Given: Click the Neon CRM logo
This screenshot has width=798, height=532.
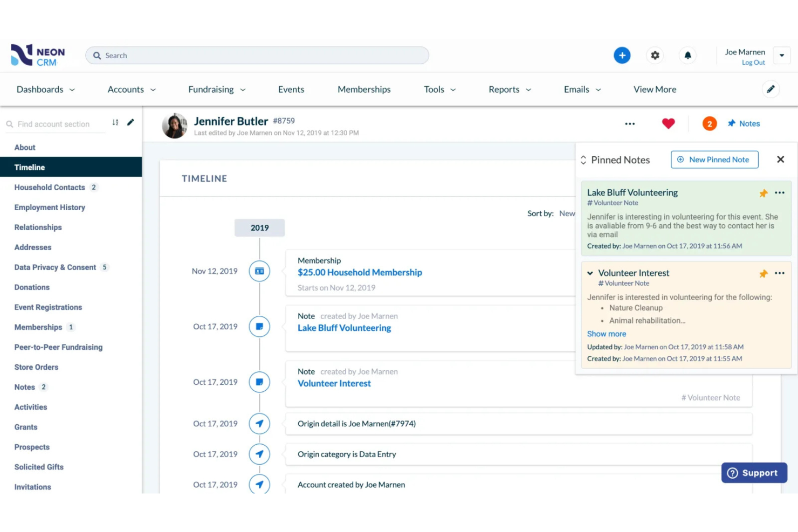Looking at the screenshot, I should point(37,55).
